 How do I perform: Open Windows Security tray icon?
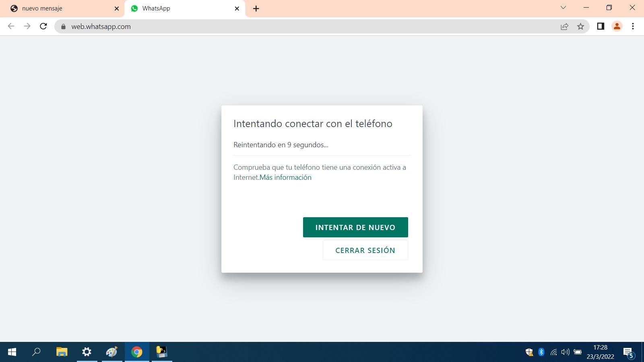coord(529,352)
